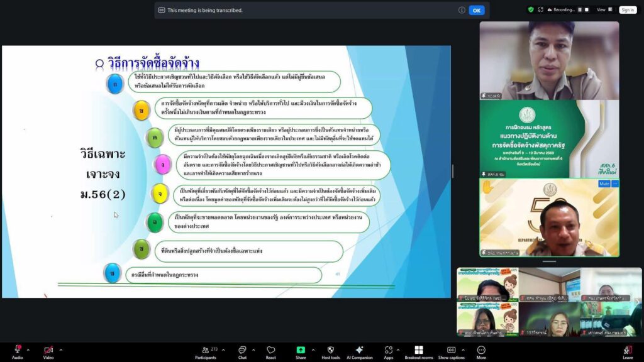Screen dimensions: 644x362
Task: Open the More menu
Action: (x=481, y=350)
